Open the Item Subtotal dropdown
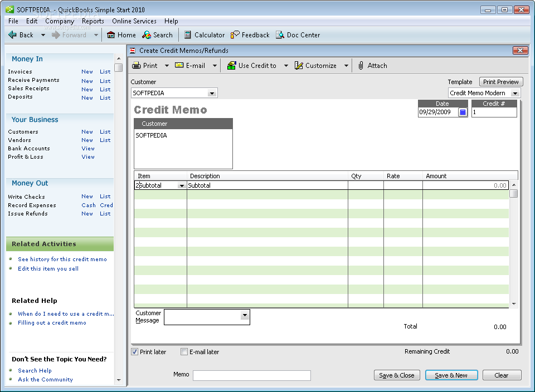Screen dimensions: 535x392 182,185
